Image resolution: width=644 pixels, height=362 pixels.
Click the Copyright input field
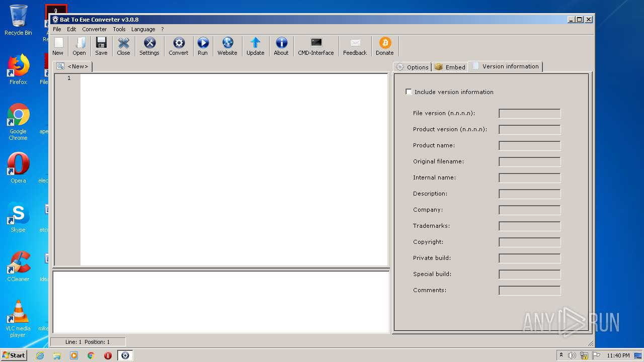point(530,242)
